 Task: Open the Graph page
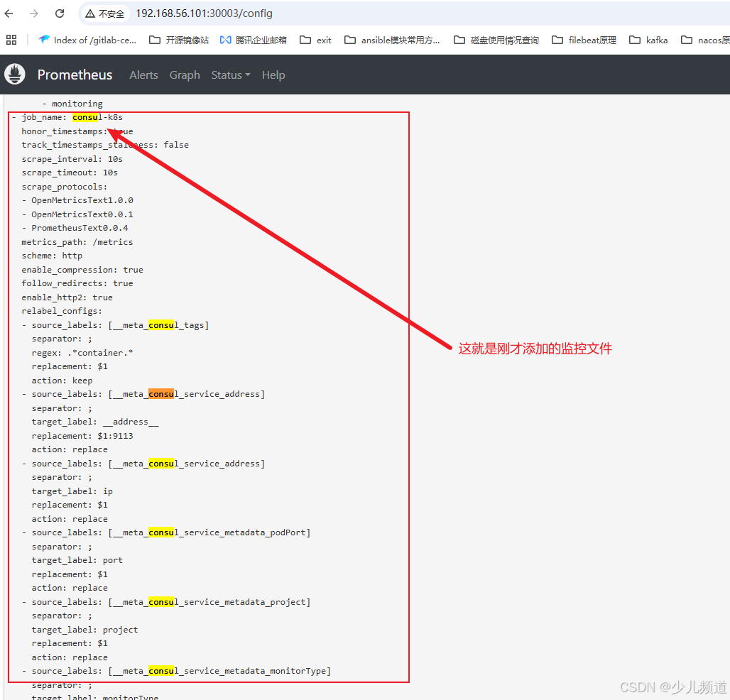[x=185, y=75]
